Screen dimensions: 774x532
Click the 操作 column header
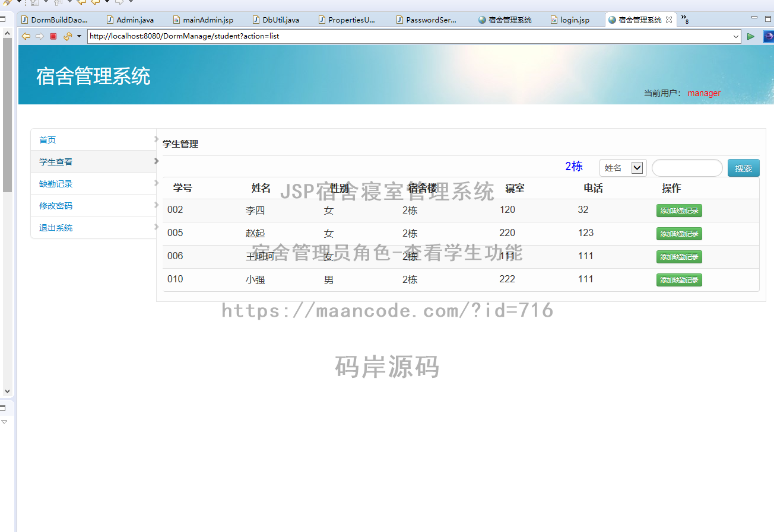click(x=671, y=189)
